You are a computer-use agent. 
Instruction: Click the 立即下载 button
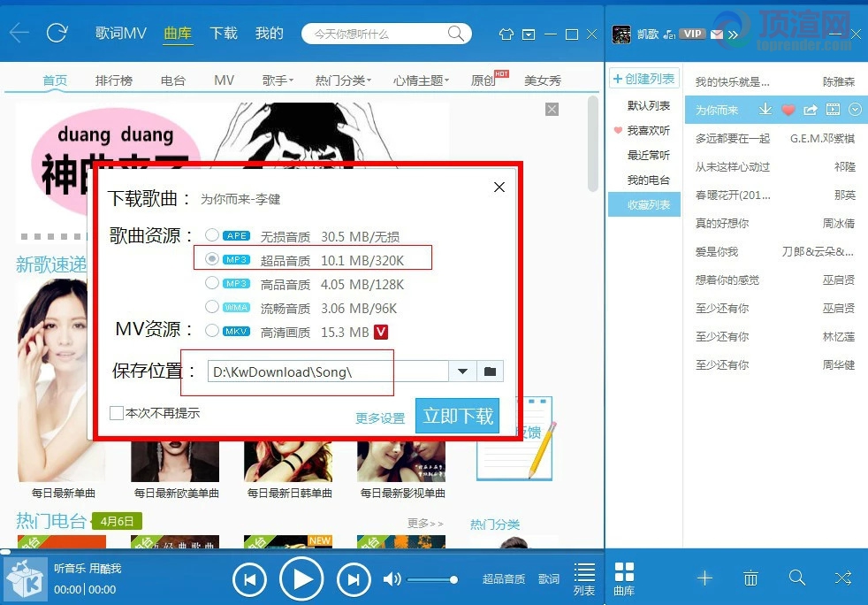[457, 416]
